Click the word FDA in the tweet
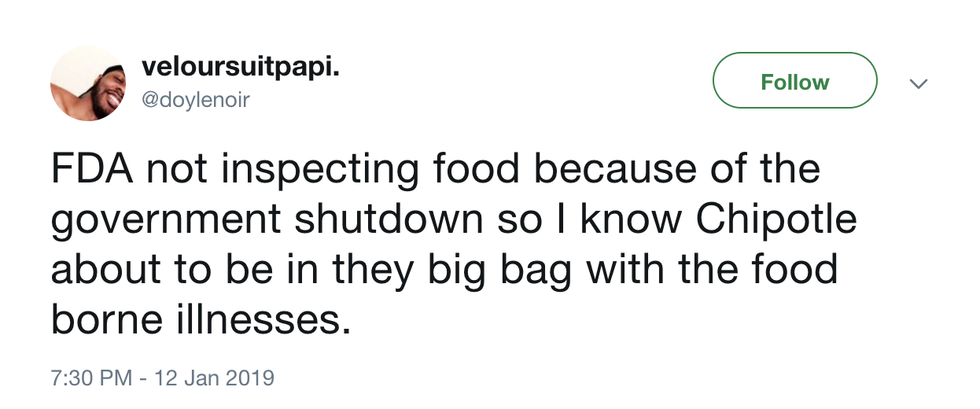 tap(92, 169)
